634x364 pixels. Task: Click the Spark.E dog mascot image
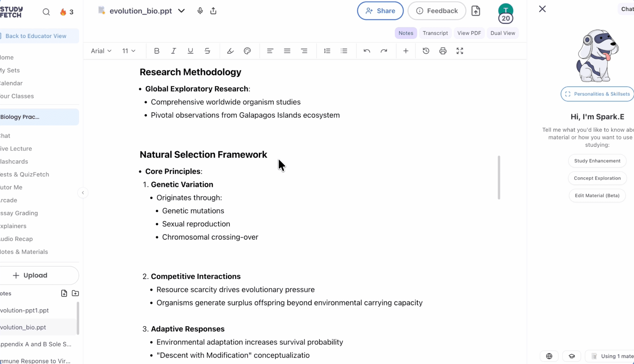point(597,56)
